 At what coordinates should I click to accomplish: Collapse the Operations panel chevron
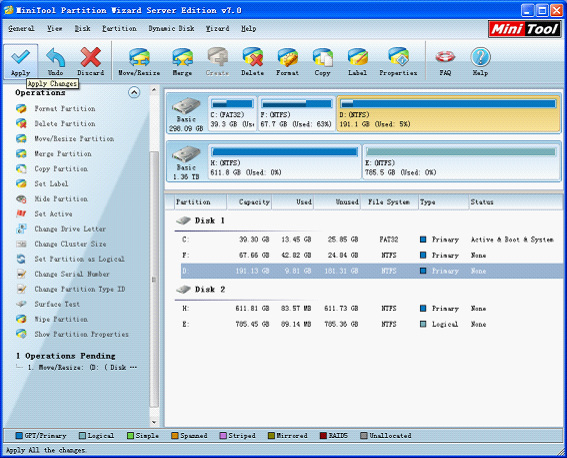click(x=134, y=93)
